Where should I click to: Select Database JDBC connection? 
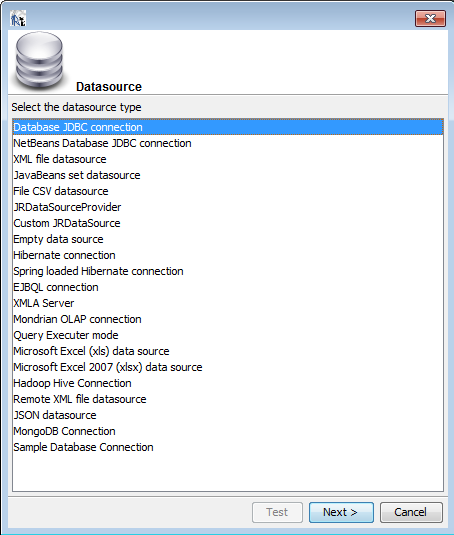[228, 127]
